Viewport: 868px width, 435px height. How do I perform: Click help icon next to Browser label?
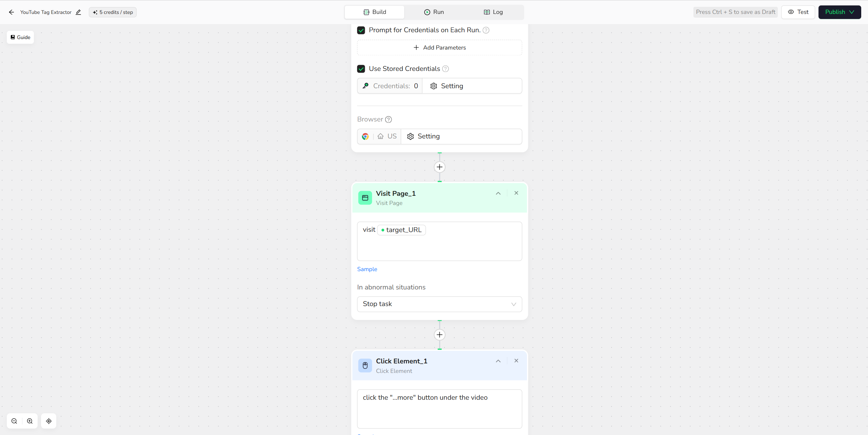(x=389, y=119)
